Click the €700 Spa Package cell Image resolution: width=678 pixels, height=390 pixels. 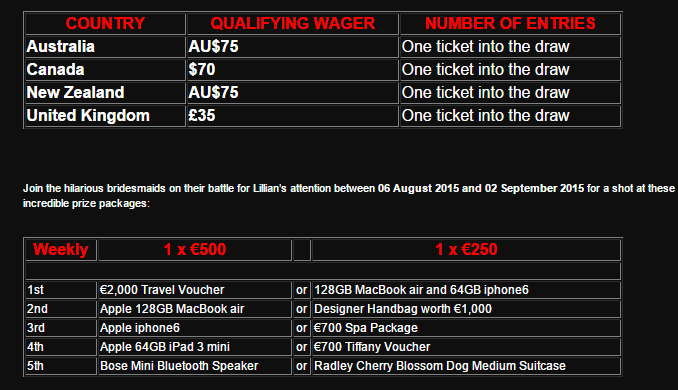pos(466,328)
